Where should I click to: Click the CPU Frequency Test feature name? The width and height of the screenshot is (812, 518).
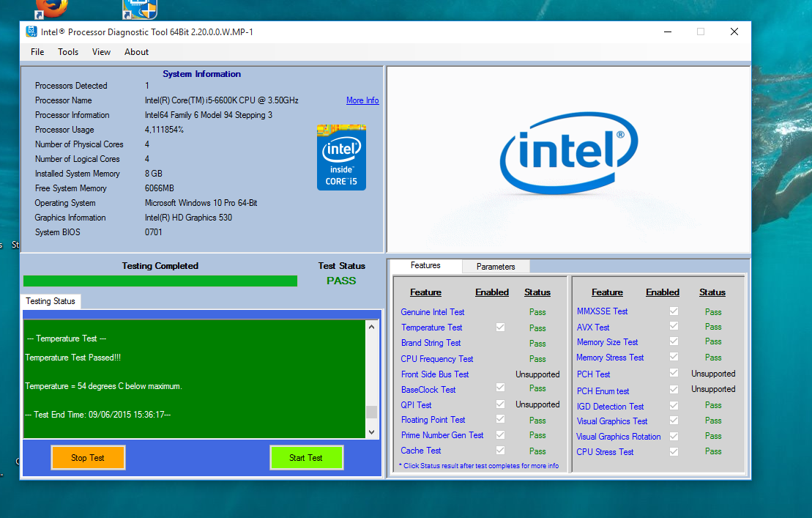point(436,359)
